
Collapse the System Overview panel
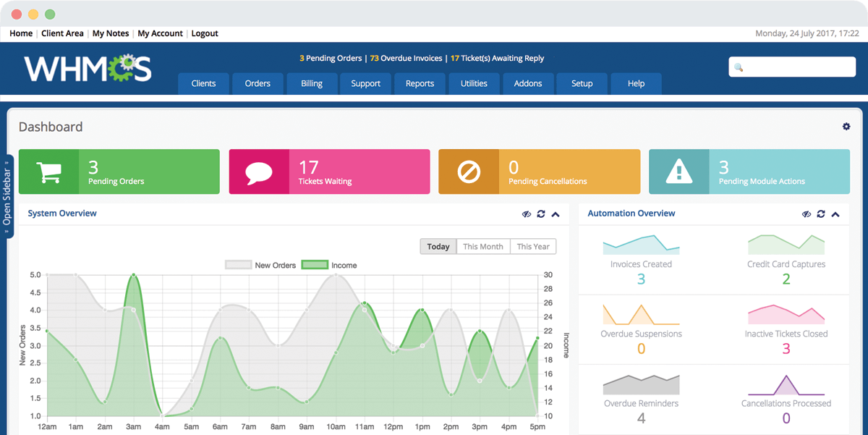coord(556,214)
